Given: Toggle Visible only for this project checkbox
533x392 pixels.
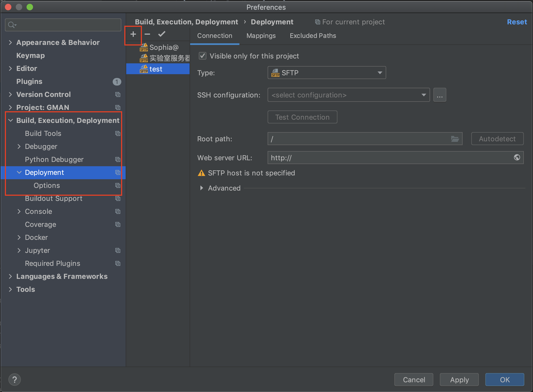Looking at the screenshot, I should click(x=203, y=56).
